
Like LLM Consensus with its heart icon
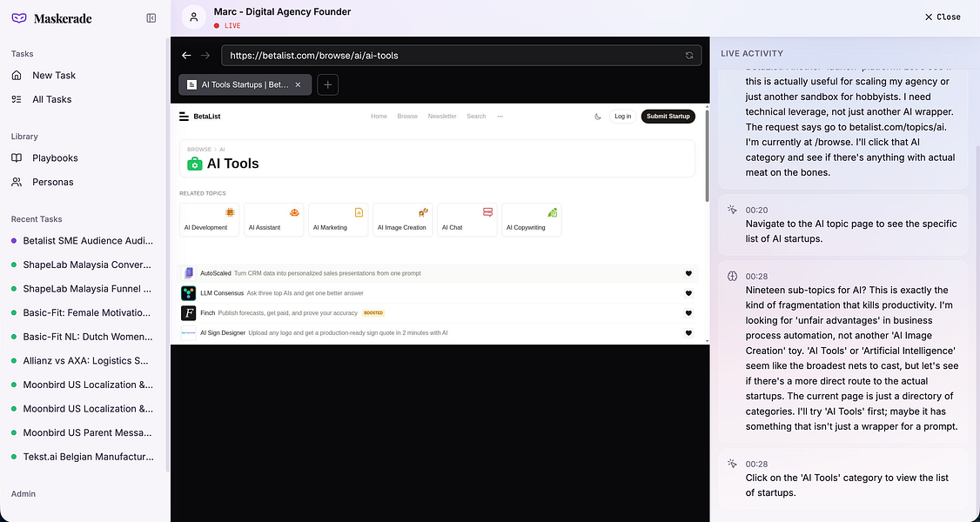tap(688, 293)
